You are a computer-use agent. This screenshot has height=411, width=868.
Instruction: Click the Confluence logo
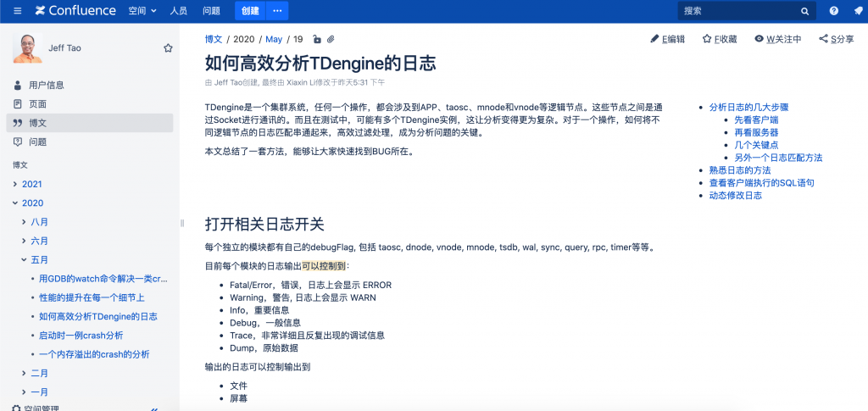75,10
